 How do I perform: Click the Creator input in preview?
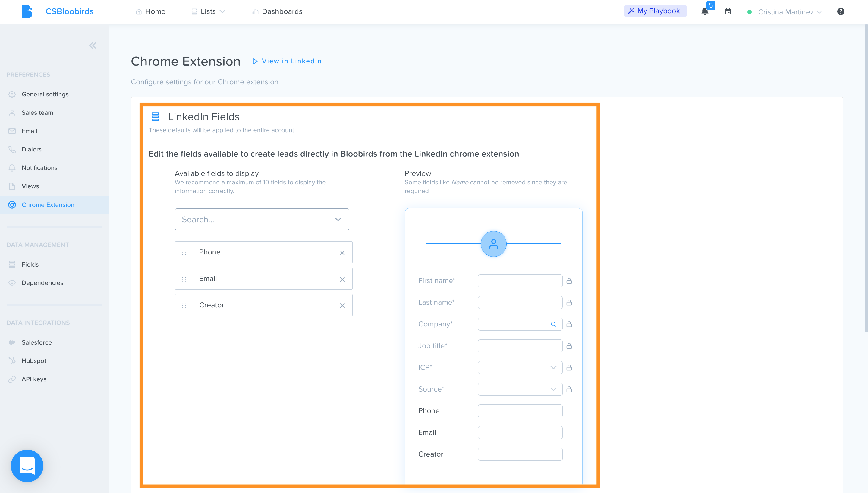click(x=520, y=454)
